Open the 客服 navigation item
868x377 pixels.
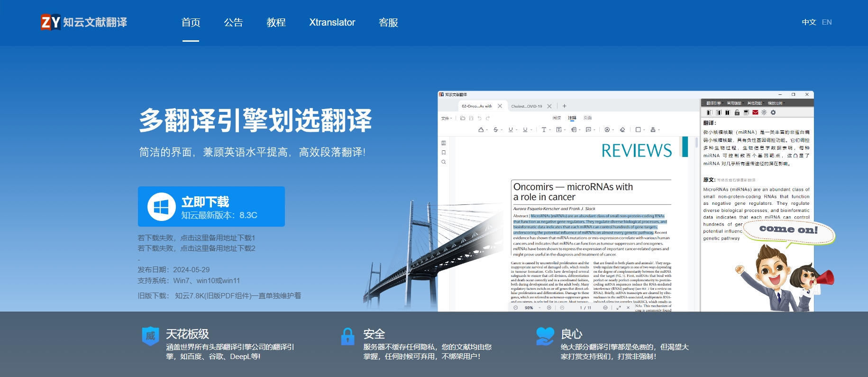tap(388, 22)
